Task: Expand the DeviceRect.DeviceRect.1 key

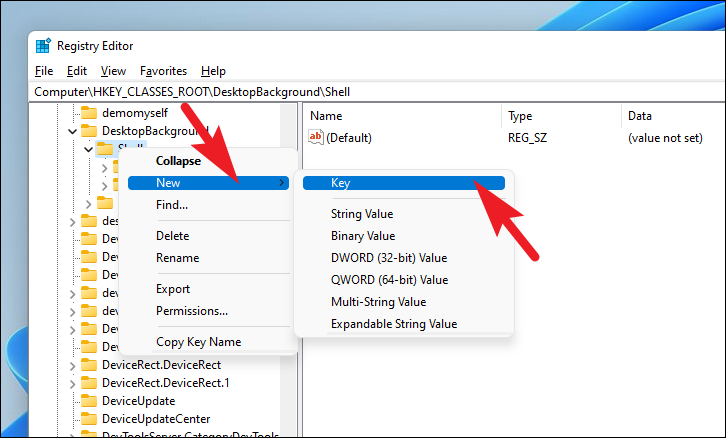Action: click(72, 384)
